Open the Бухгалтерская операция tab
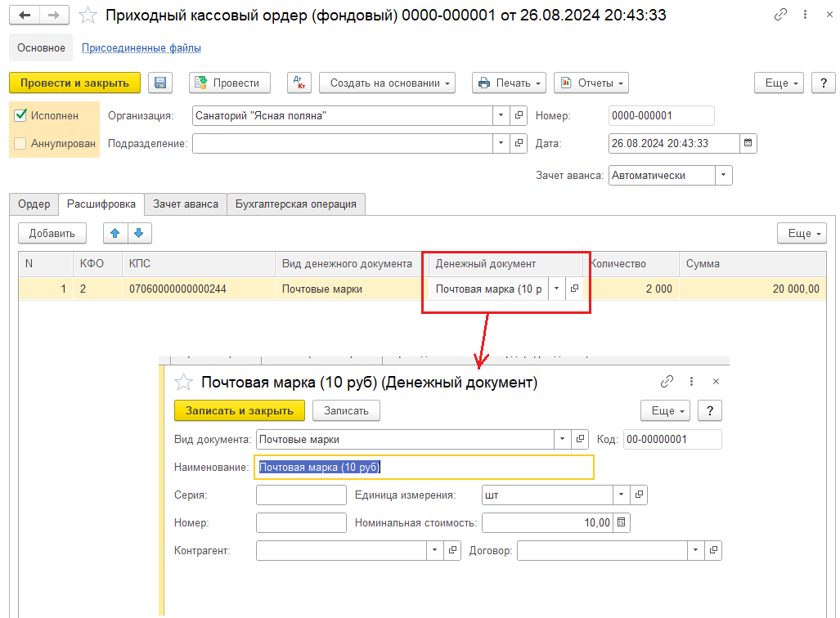Screen dimensions: 840x618 tap(296, 204)
